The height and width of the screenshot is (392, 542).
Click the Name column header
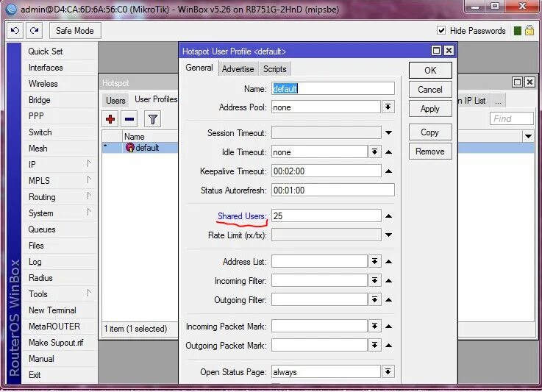tap(150, 136)
